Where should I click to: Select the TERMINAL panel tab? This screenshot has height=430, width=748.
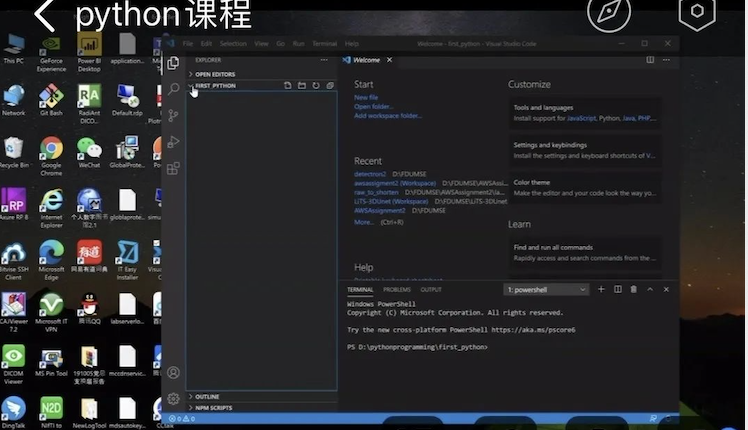click(x=360, y=290)
